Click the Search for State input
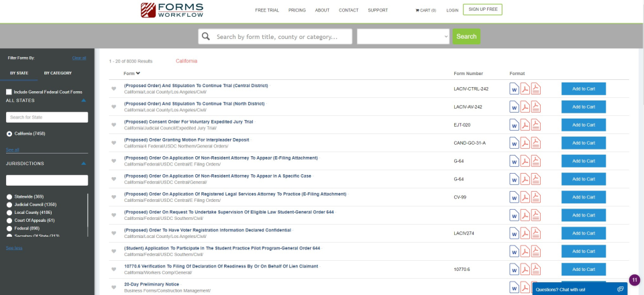644x295 pixels. [x=47, y=117]
